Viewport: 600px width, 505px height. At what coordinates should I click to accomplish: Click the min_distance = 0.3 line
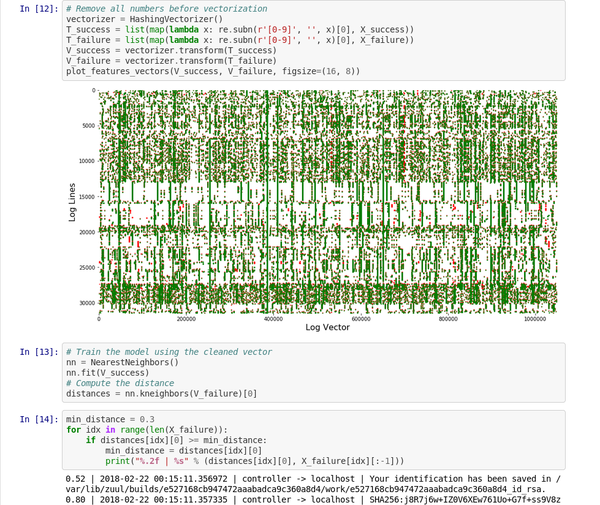tap(110, 419)
